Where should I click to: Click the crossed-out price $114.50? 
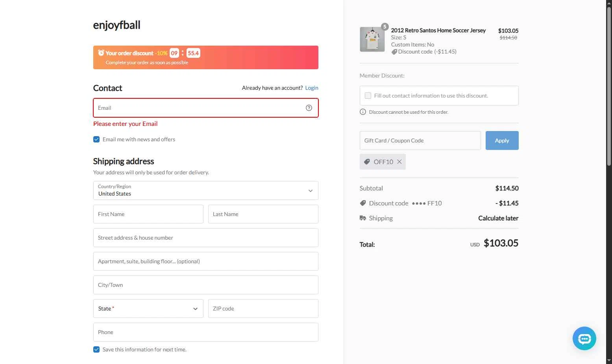(508, 38)
